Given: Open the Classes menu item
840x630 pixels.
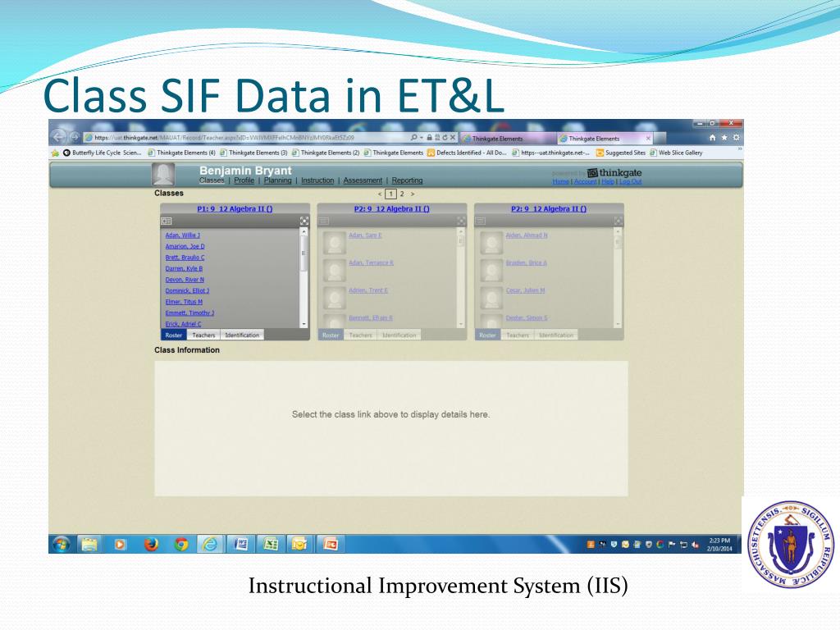Looking at the screenshot, I should [212, 180].
